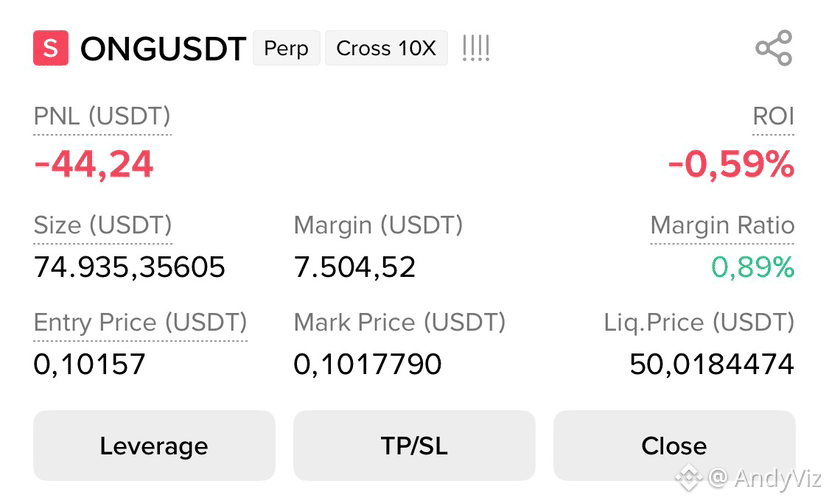Click the Mark Price value 0,1017790
Viewport: 829px width, 503px height.
click(367, 364)
